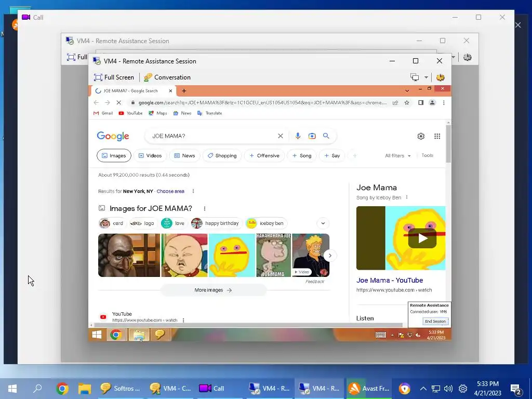Open Avast from host taskbar

(369, 389)
